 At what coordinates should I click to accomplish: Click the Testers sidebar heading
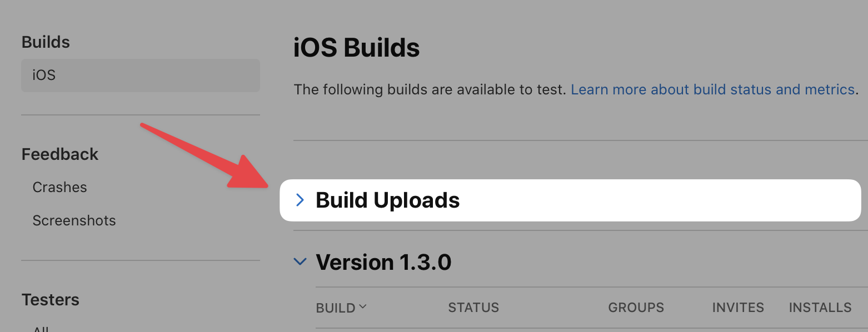(51, 300)
